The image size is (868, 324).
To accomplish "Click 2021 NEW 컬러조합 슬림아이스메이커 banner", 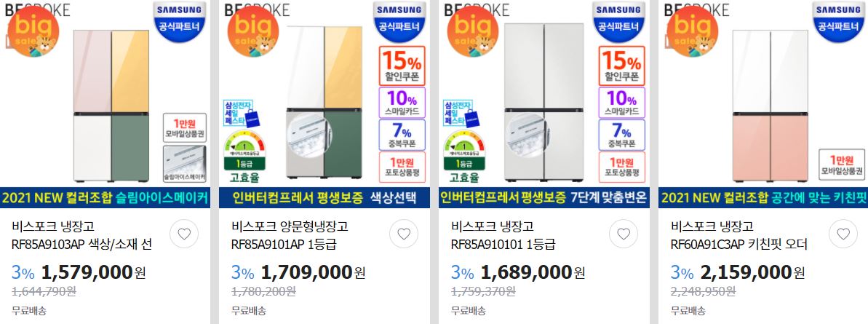I will [x=105, y=198].
